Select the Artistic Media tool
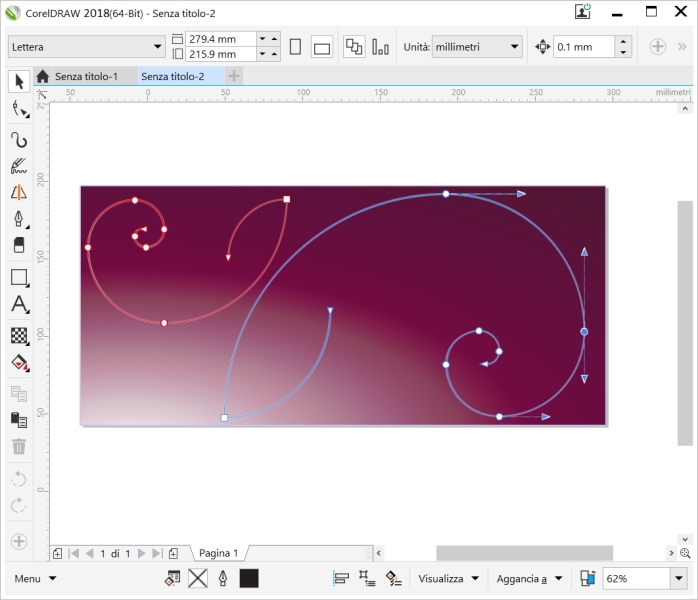 (18, 166)
